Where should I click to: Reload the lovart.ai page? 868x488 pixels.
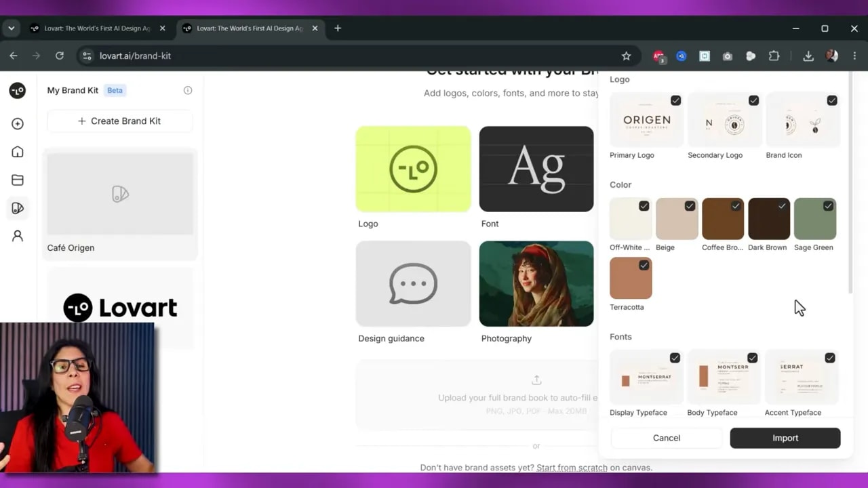[60, 56]
